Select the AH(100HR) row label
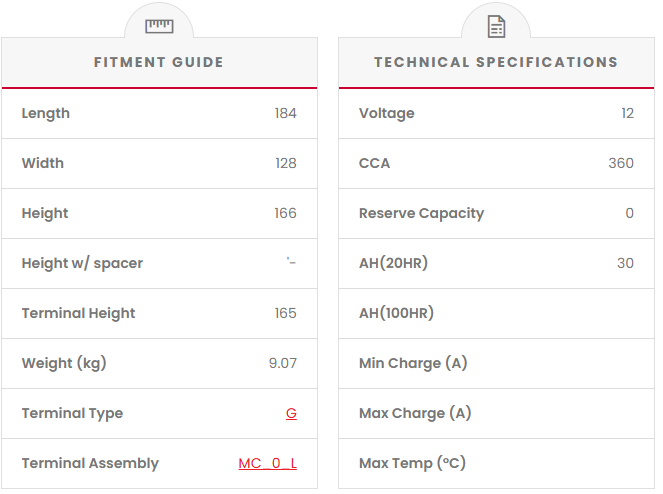The width and height of the screenshot is (663, 494). (x=396, y=313)
